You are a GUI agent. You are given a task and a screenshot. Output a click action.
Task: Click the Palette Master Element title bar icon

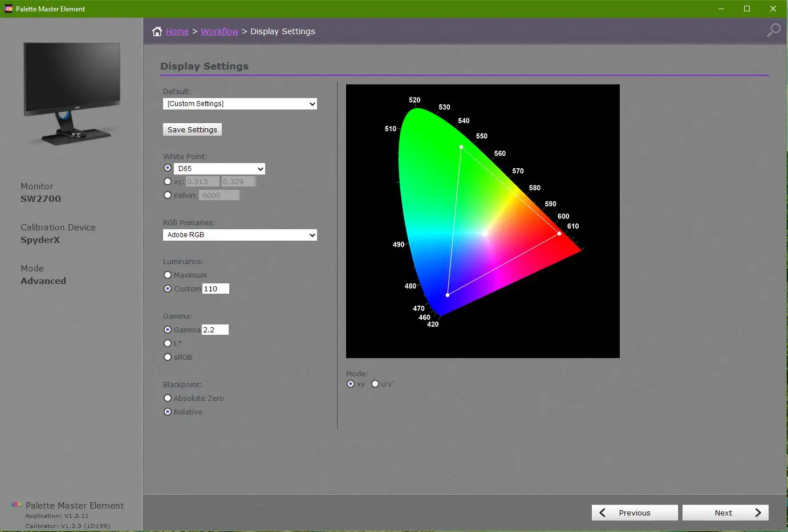pyautogui.click(x=9, y=9)
